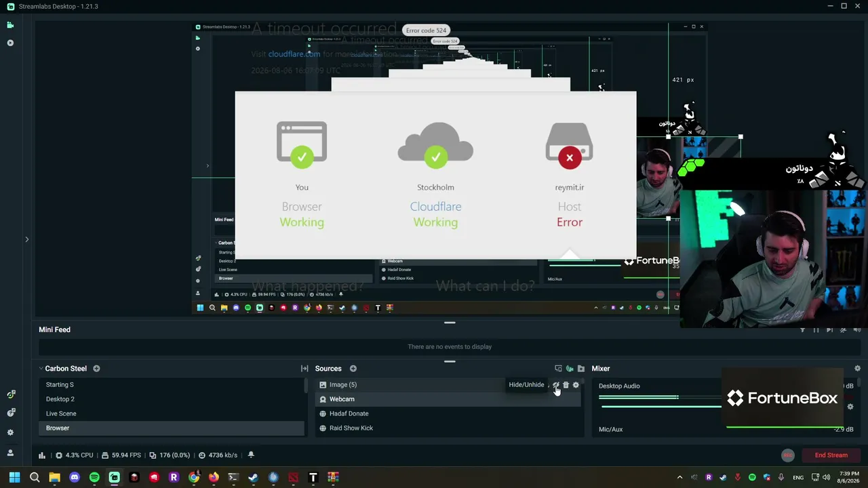This screenshot has width=868, height=488.
Task: Open the Highlighter icon in the sidebar
Action: [x=10, y=43]
